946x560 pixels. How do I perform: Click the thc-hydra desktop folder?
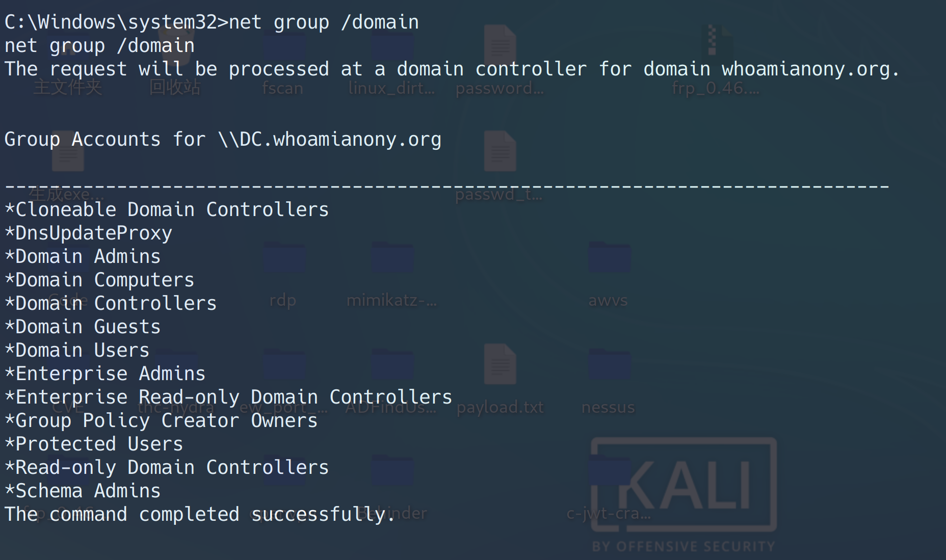pyautogui.click(x=176, y=367)
